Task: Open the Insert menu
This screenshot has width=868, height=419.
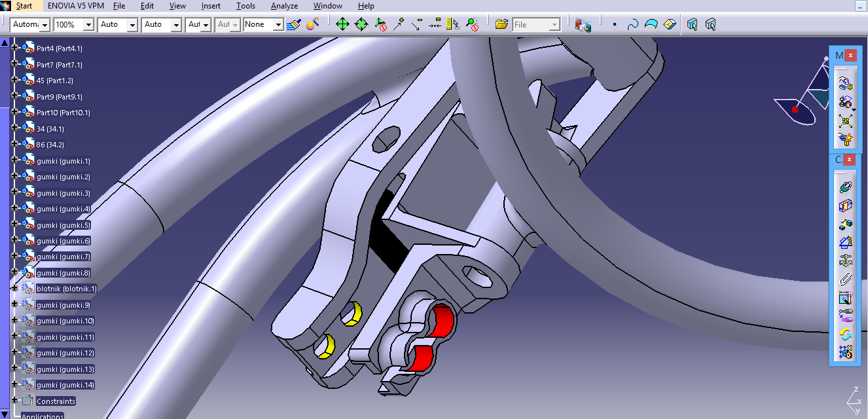Action: pos(211,6)
